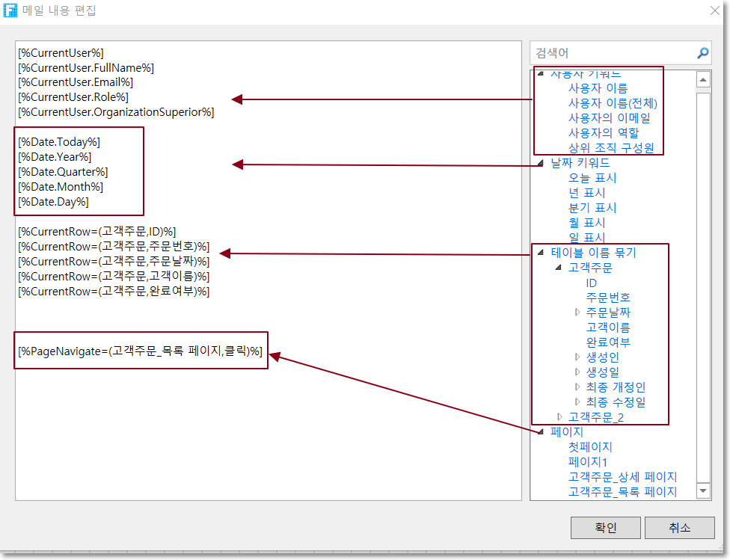
Task: Select the 분기 표시 keyword
Action: [592, 208]
